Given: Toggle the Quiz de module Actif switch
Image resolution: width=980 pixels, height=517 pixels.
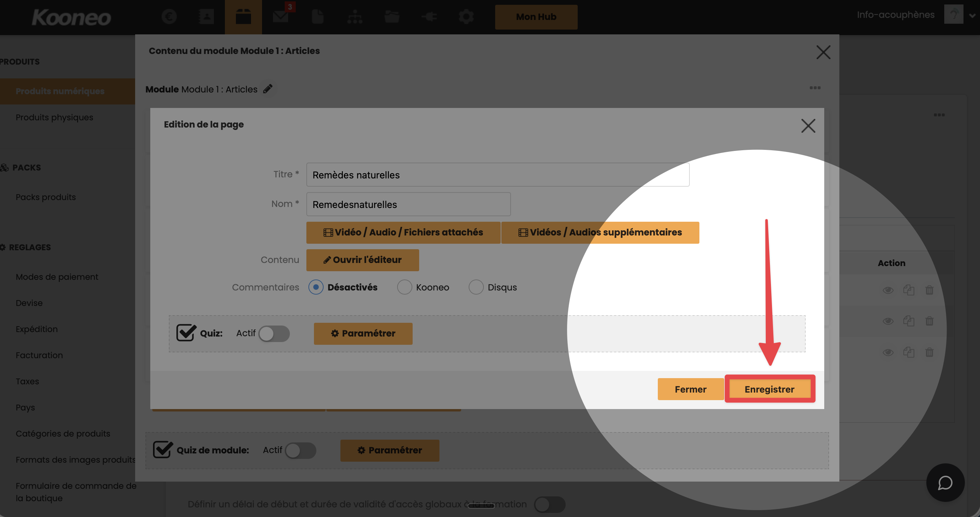Looking at the screenshot, I should point(301,450).
